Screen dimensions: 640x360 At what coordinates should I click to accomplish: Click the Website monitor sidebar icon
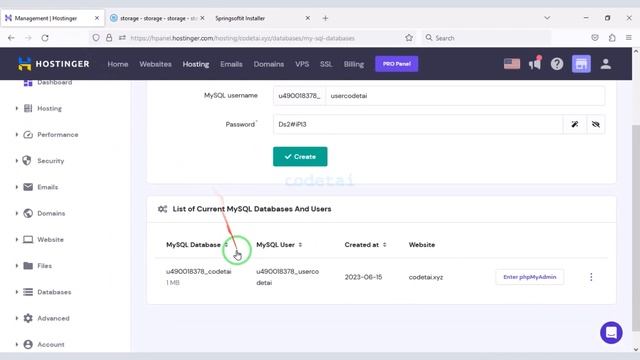coord(28,239)
